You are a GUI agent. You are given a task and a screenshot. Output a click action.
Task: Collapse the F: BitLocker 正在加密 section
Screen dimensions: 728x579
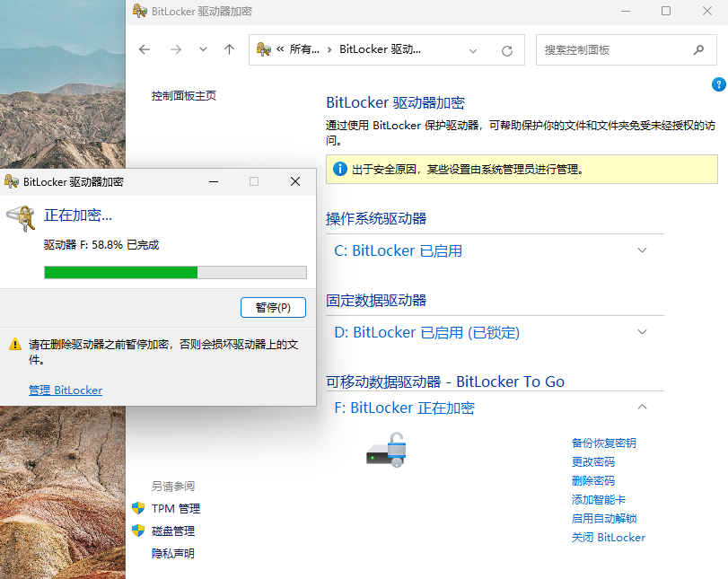pos(642,407)
